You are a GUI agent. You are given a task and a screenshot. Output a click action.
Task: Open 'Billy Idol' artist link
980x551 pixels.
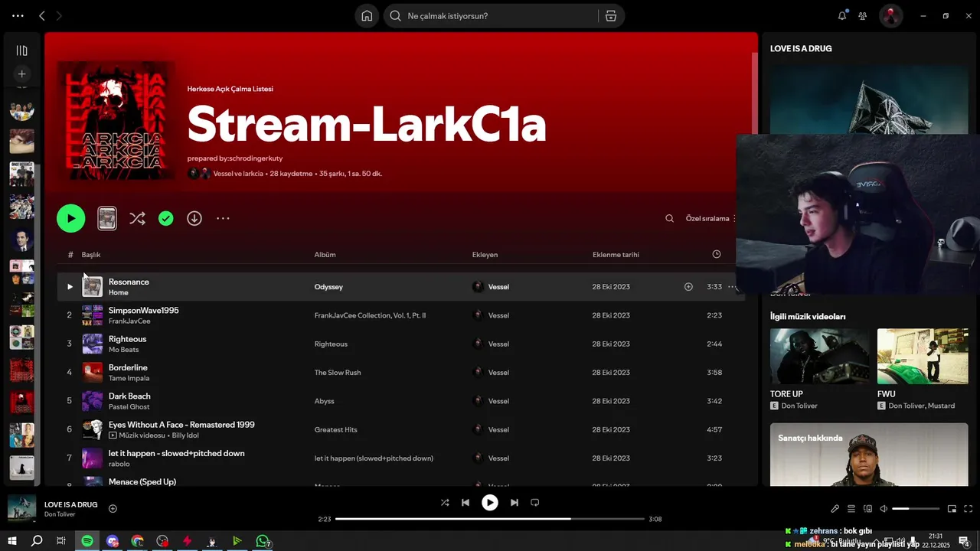pyautogui.click(x=185, y=435)
